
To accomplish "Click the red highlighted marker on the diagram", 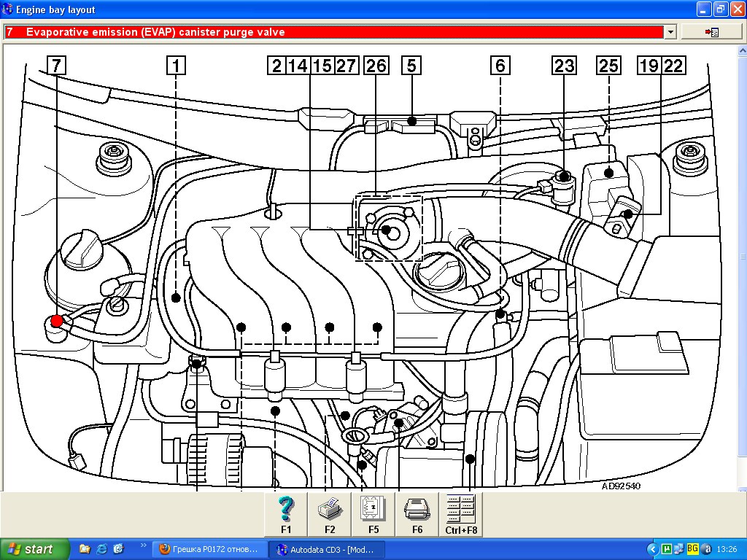I will tap(57, 320).
